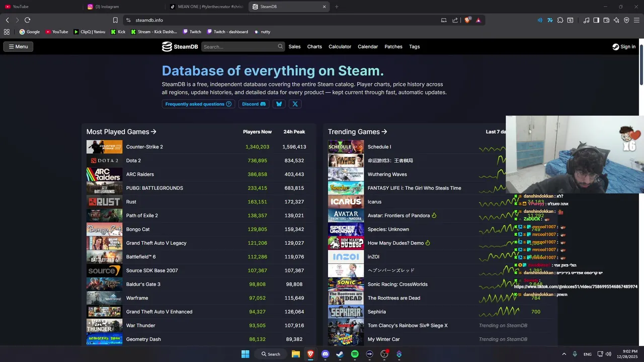Image resolution: width=644 pixels, height=362 pixels.
Task: Open the Kick bookmark
Action: pyautogui.click(x=119, y=32)
